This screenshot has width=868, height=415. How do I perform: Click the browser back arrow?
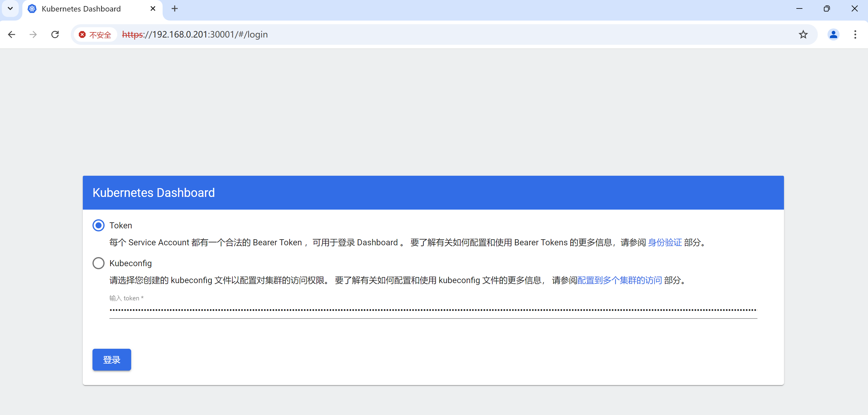coord(11,34)
